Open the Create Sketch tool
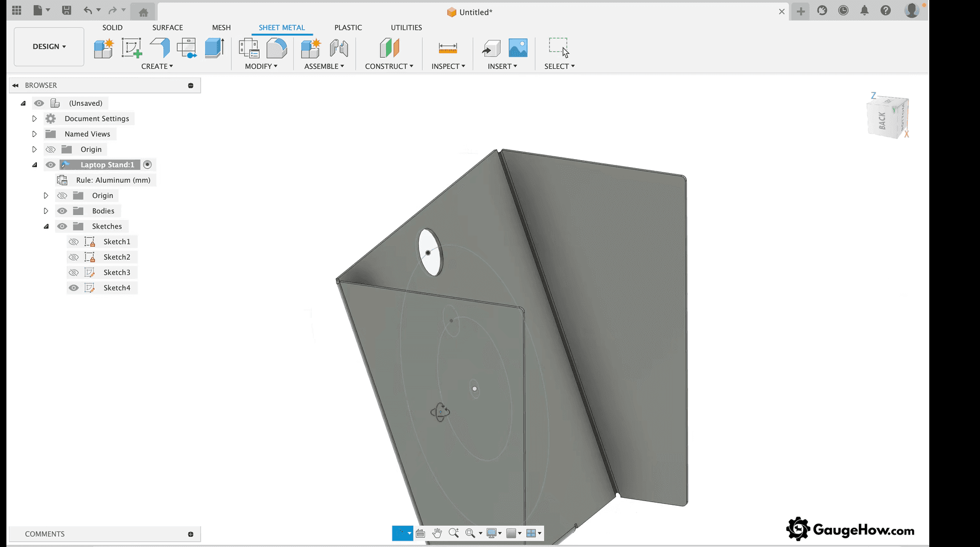The image size is (980, 547). 131,48
